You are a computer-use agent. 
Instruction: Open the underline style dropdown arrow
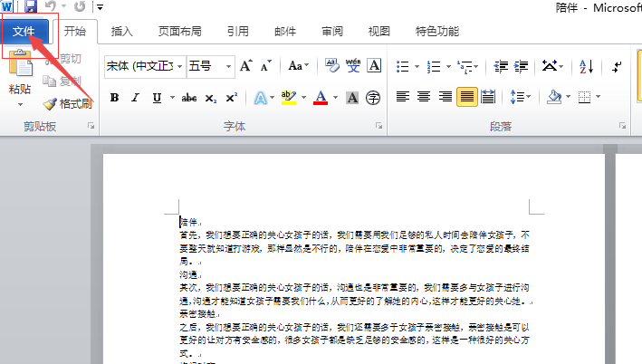(172, 98)
